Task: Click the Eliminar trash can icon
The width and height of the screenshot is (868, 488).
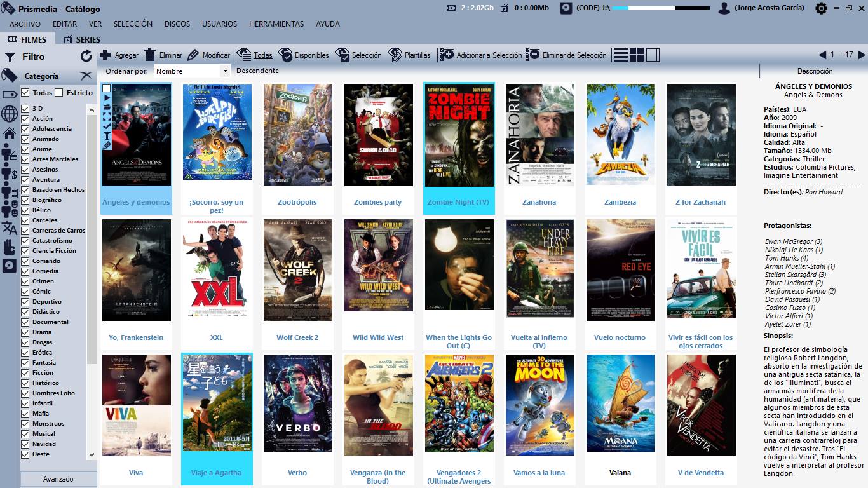Action: [150, 55]
